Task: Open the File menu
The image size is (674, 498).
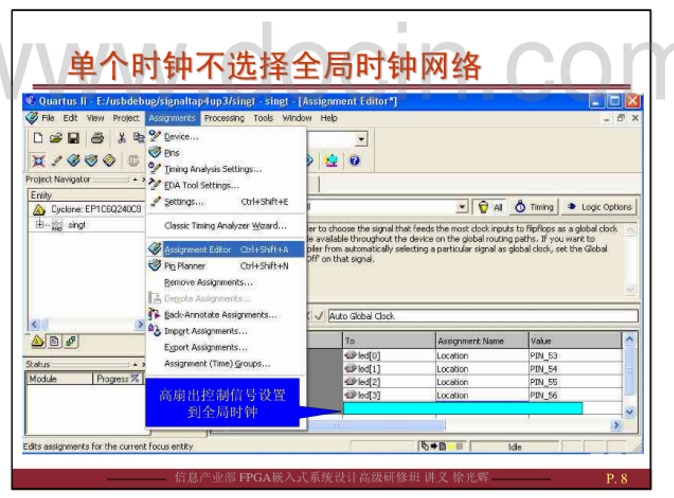Action: coord(48,118)
